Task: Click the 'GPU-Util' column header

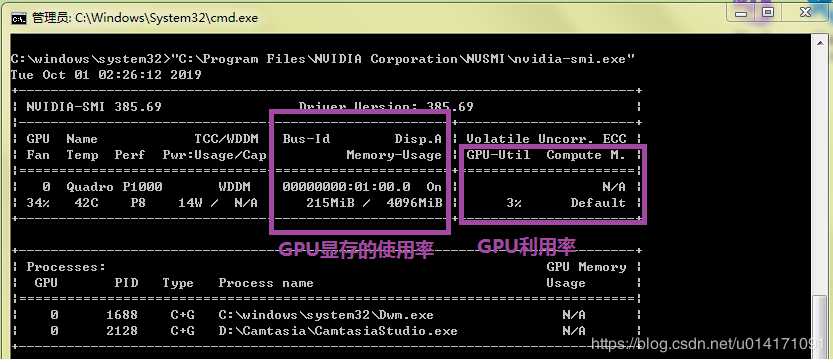Action: (x=498, y=155)
